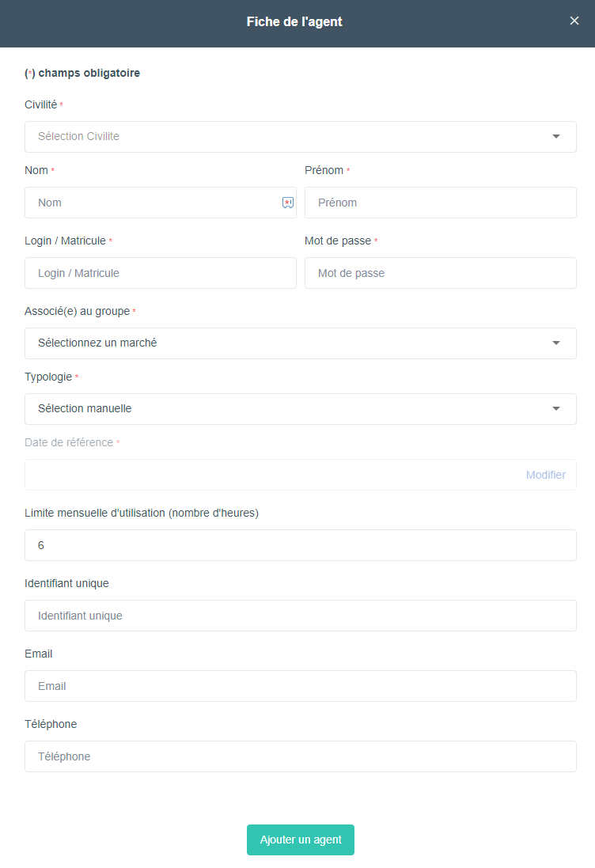Click into the Login / Matricule field
Screen dimensions: 595x868
(161, 273)
